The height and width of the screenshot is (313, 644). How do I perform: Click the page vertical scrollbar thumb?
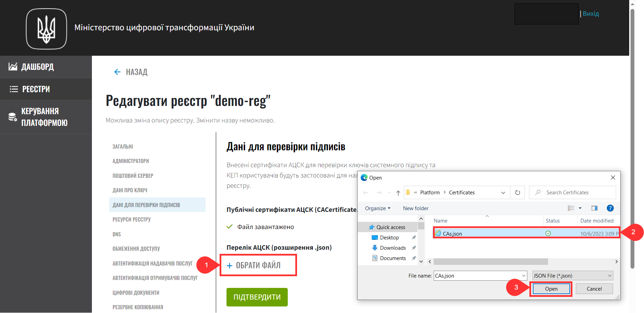click(632, 139)
